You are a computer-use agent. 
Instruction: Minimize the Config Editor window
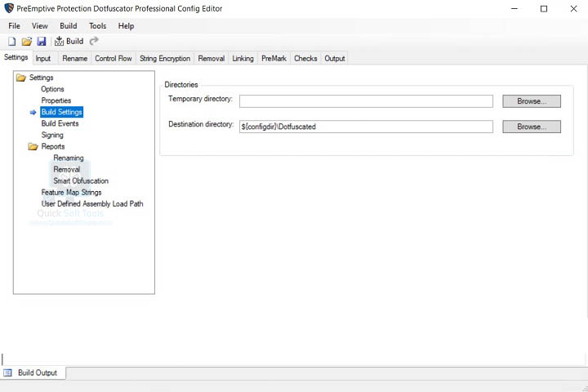click(x=514, y=8)
